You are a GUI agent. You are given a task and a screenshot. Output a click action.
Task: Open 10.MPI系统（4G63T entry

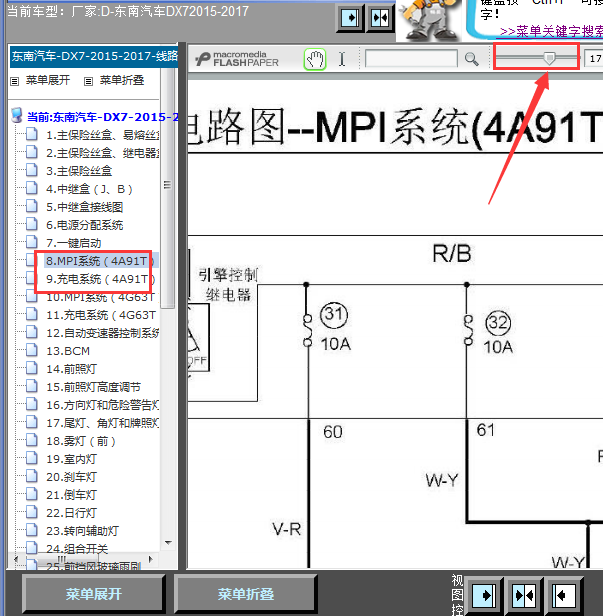(x=101, y=297)
